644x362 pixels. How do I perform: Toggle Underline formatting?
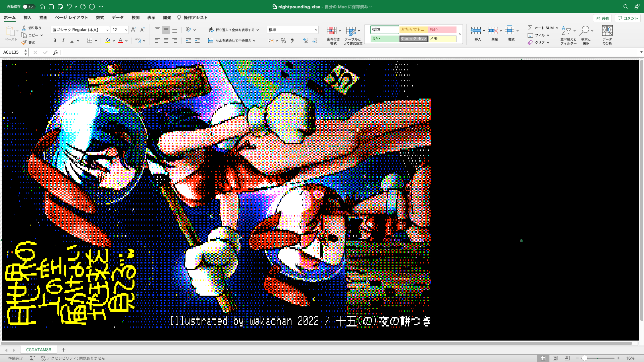[72, 41]
